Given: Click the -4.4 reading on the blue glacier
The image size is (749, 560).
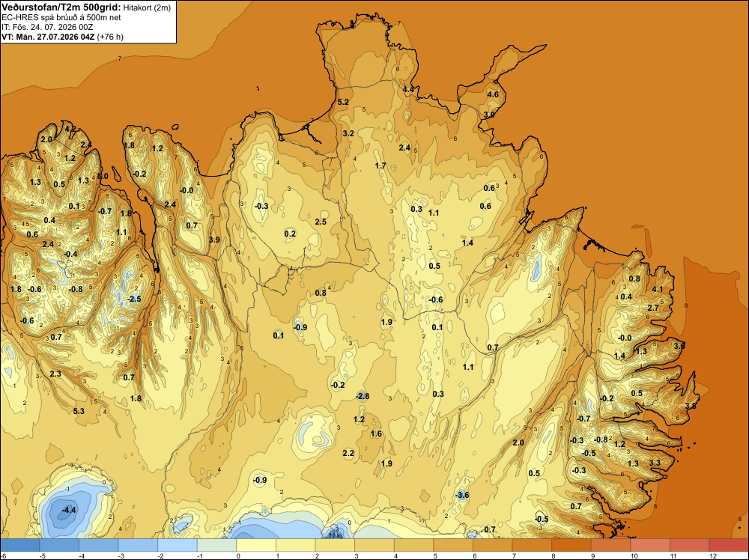Looking at the screenshot, I should pos(69,510).
